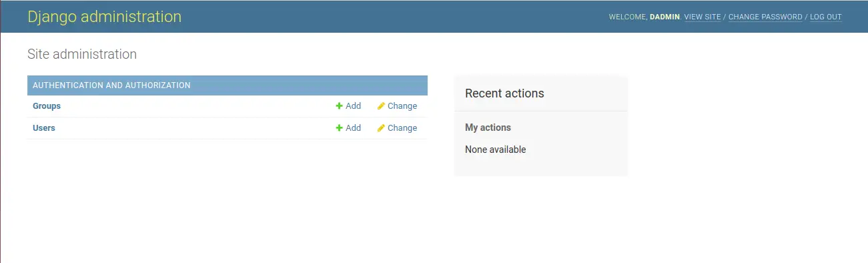Click the Site administration heading

pyautogui.click(x=82, y=54)
